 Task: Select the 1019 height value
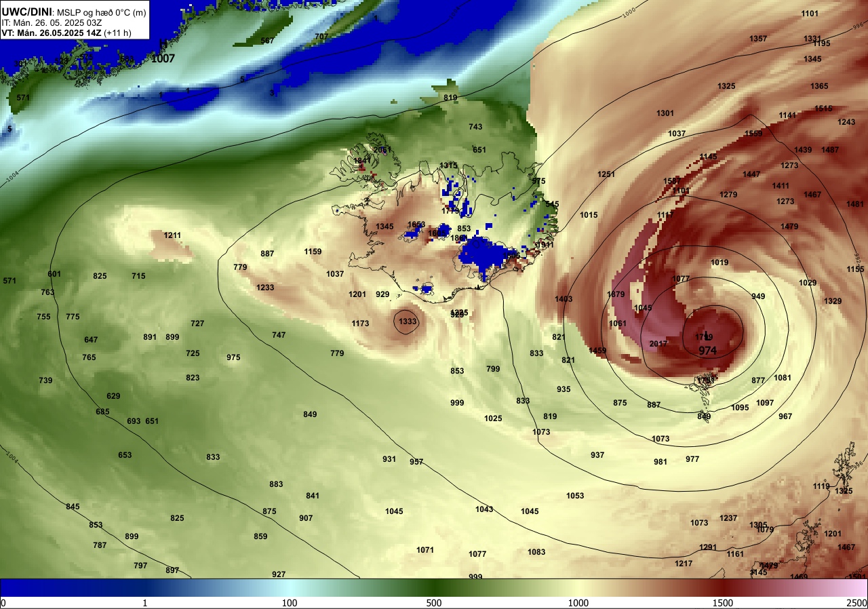click(x=719, y=262)
